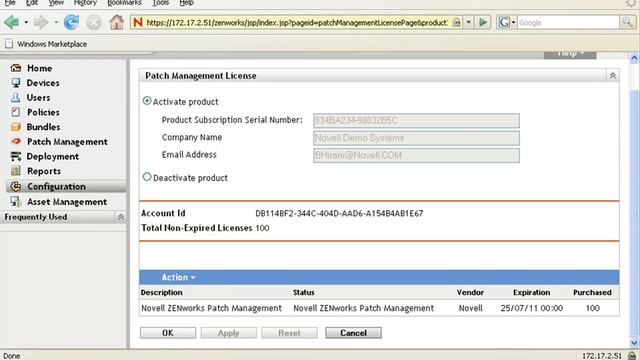Sort by the Expiration column header
Image resolution: width=640 pixels, height=360 pixels.
pyautogui.click(x=531, y=292)
